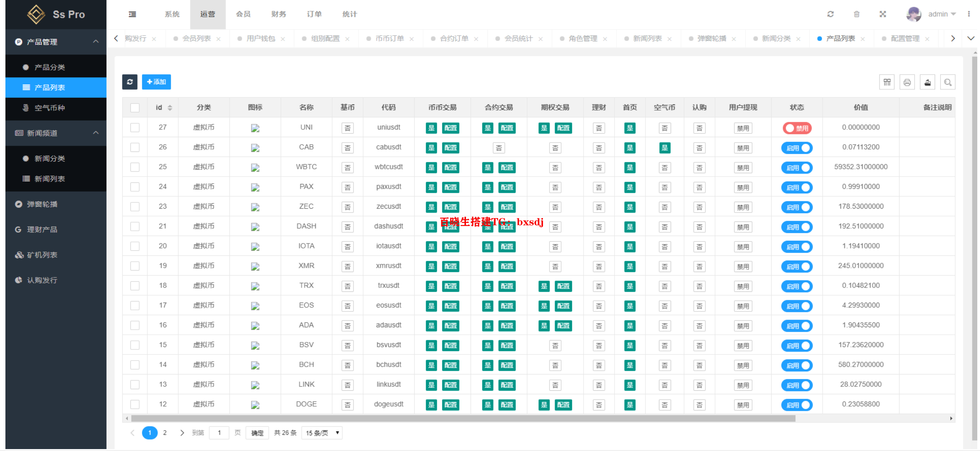The width and height of the screenshot is (980, 451).
Task: Check the row checkbox for id 20
Action: (x=135, y=246)
